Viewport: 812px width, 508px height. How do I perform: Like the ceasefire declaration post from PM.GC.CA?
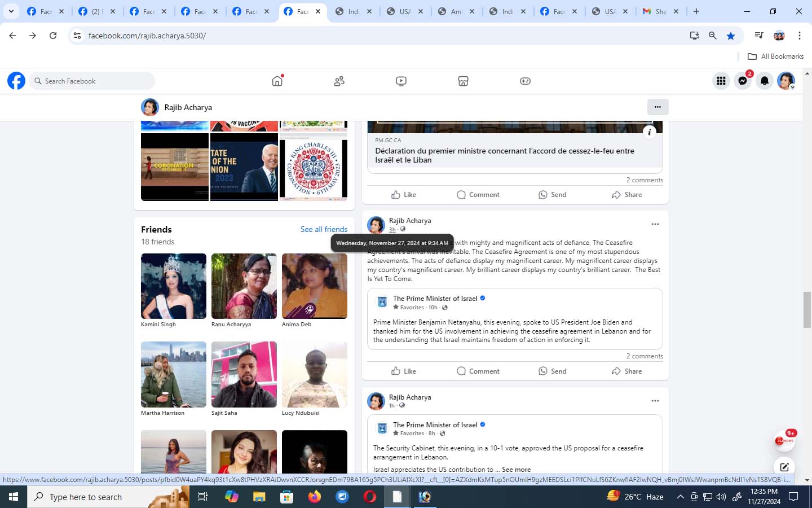pyautogui.click(x=404, y=194)
